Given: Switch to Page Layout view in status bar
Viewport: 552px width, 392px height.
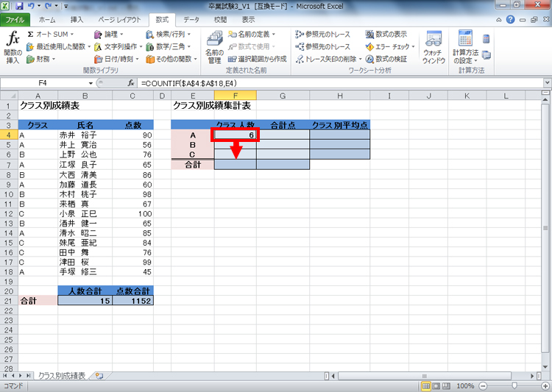Looking at the screenshot, I should click(436, 386).
